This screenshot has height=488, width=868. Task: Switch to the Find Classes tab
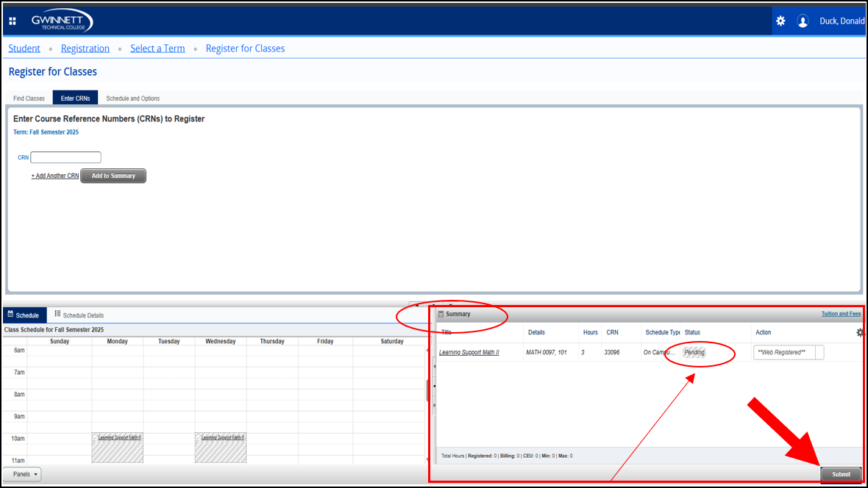29,98
